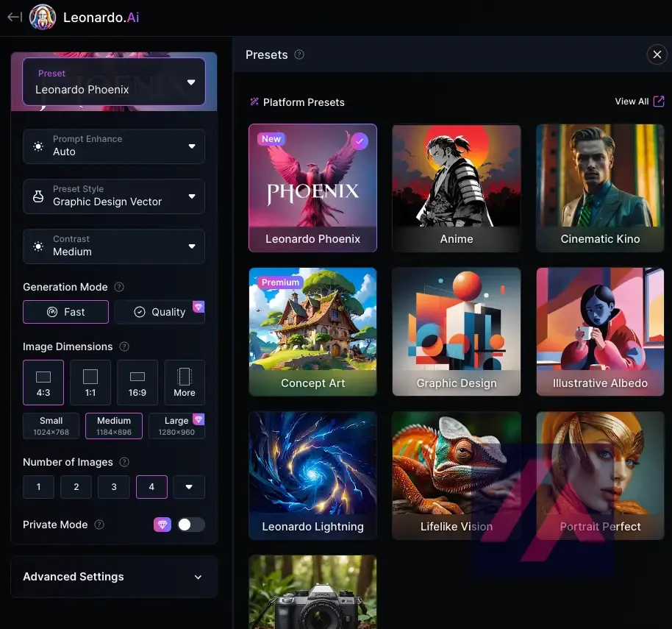Viewport: 672px width, 629px height.
Task: Open More image dimension options
Action: pyautogui.click(x=185, y=383)
